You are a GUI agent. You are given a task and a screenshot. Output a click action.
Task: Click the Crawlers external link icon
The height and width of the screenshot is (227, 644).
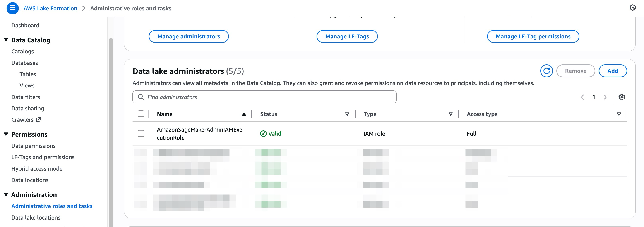[x=38, y=120]
